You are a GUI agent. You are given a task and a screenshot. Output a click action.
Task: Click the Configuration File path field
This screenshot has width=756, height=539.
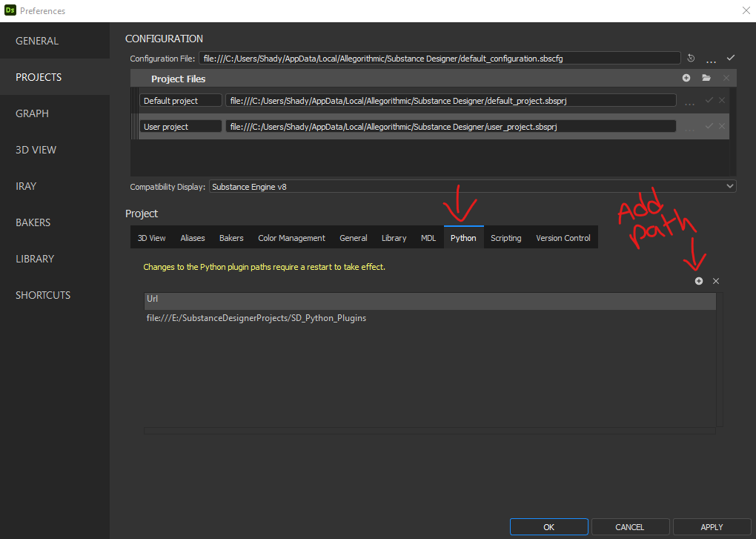point(440,59)
